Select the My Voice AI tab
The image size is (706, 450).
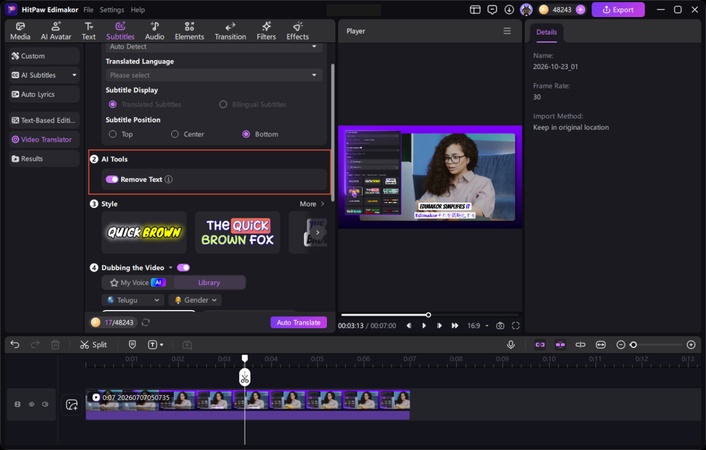(138, 282)
